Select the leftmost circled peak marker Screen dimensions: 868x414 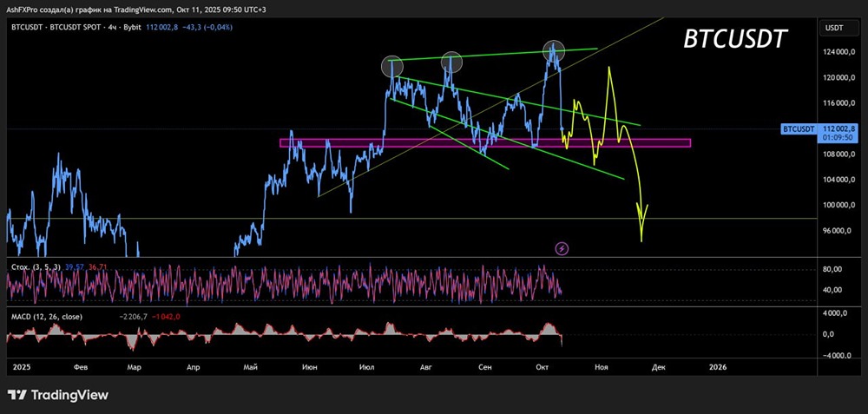pyautogui.click(x=392, y=66)
